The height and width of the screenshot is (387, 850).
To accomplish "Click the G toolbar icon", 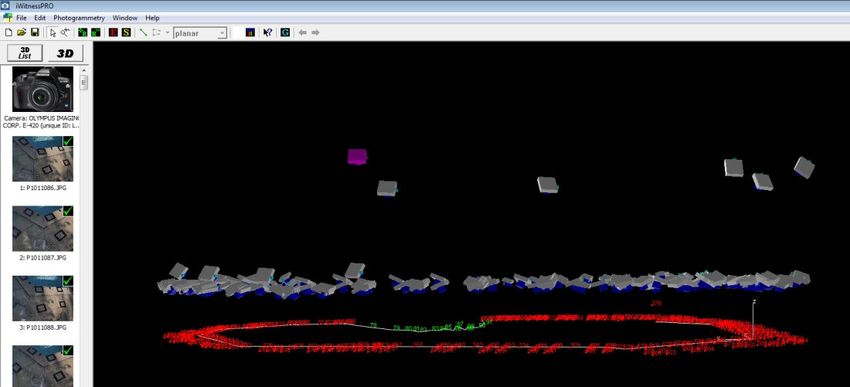I will tap(285, 33).
